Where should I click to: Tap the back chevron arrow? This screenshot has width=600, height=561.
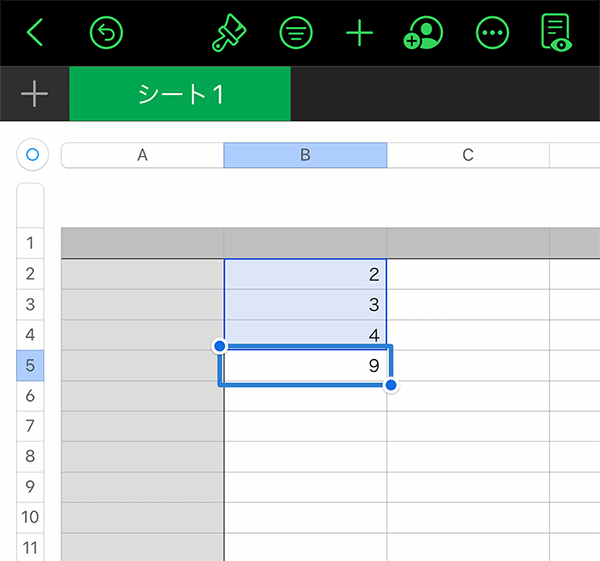pos(35,33)
